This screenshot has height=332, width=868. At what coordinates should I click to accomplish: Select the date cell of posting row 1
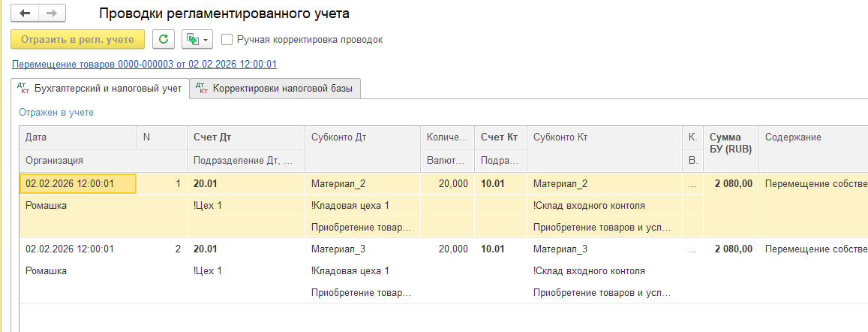coord(77,183)
